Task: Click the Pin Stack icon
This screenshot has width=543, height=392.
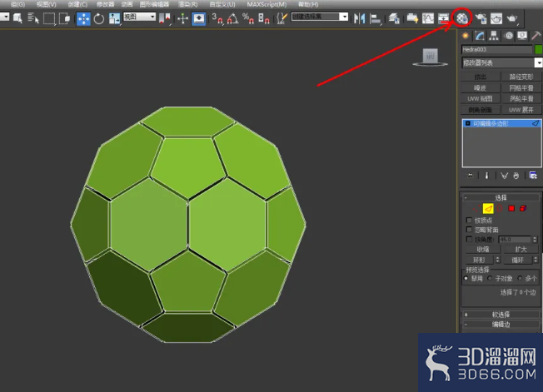Action: (x=470, y=176)
